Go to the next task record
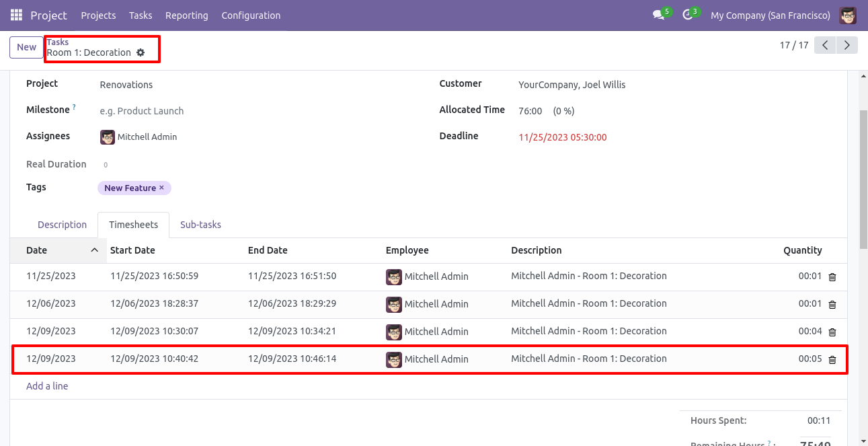868x446 pixels. coord(847,45)
